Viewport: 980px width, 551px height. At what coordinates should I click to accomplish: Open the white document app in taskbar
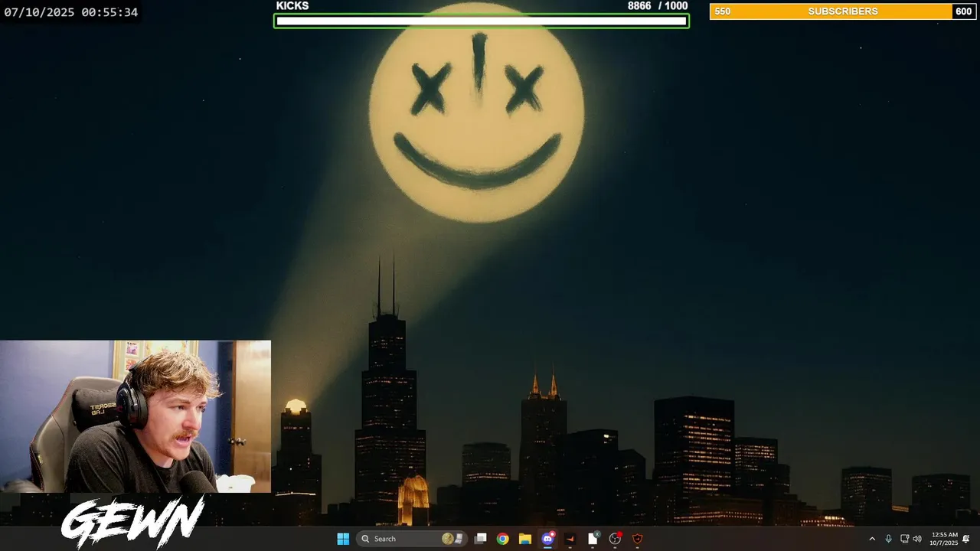click(x=593, y=539)
